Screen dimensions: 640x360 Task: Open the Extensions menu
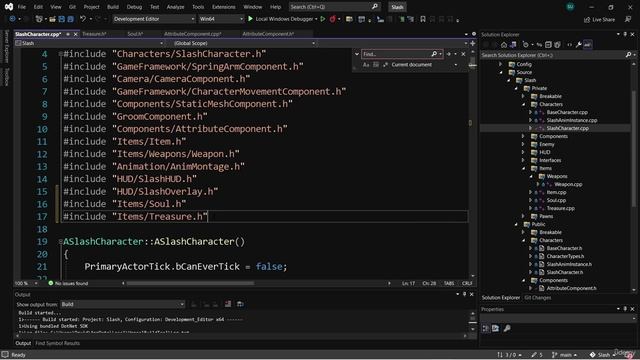coord(224,7)
